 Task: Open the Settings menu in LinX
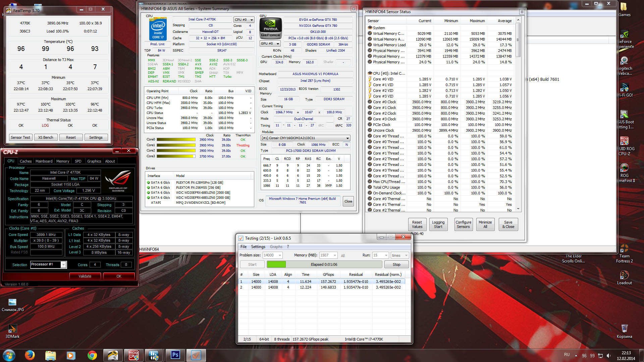(258, 247)
